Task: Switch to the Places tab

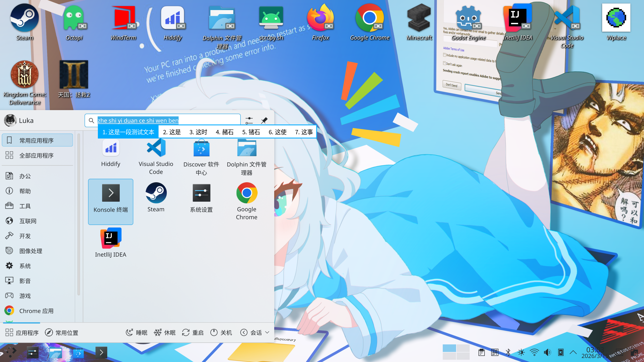Action: 62,333
